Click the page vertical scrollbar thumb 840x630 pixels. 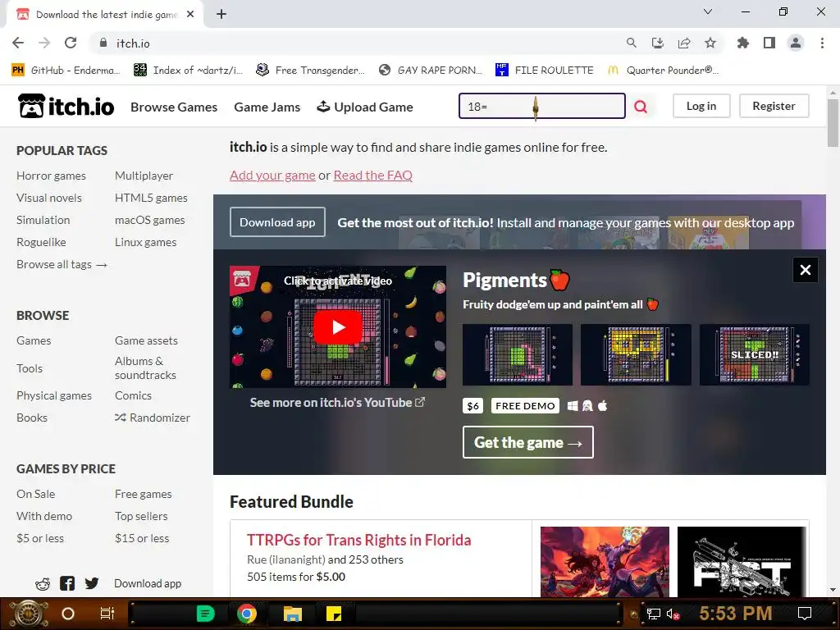pyautogui.click(x=833, y=122)
